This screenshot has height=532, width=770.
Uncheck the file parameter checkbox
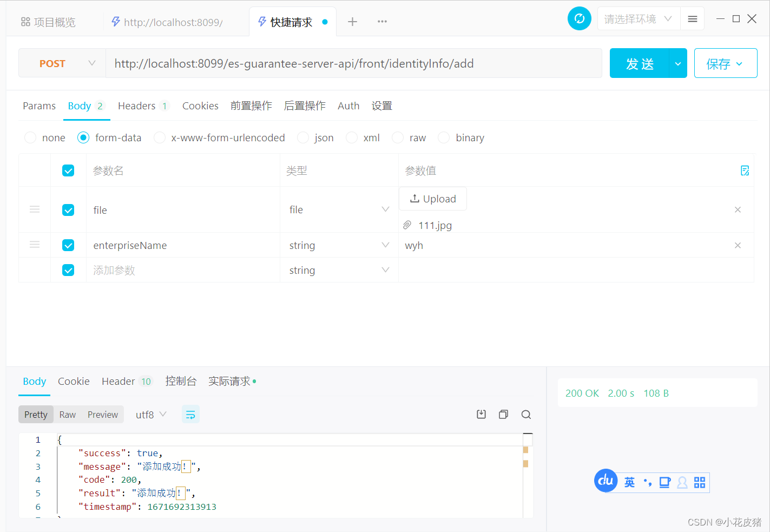(x=68, y=210)
